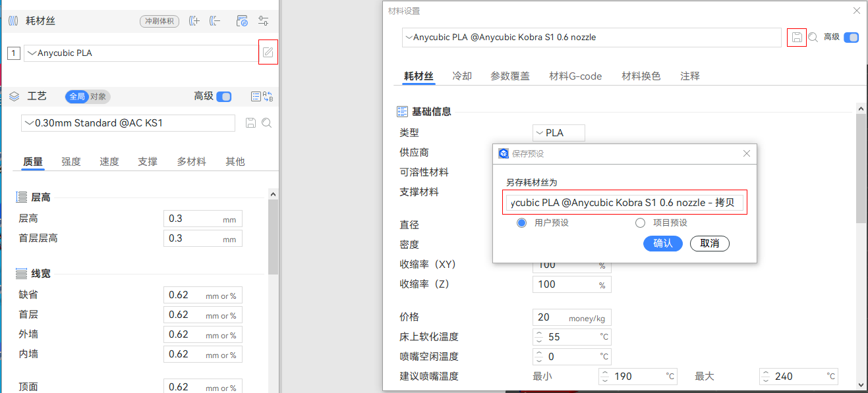This screenshot has width=868, height=393.
Task: Click the 工艺 layers icon
Action: [x=14, y=96]
